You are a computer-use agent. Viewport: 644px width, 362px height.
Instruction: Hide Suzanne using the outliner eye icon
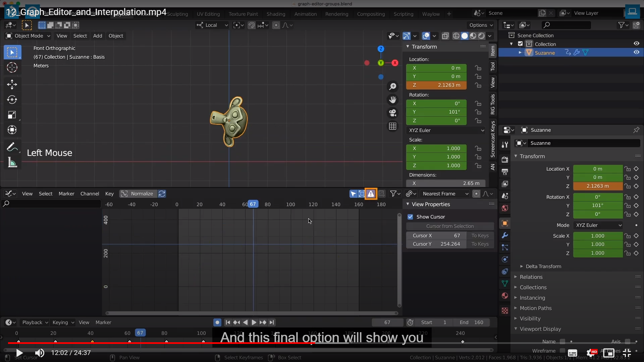click(x=636, y=52)
